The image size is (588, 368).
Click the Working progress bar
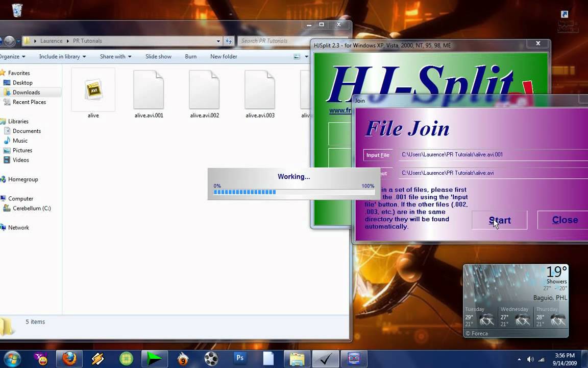(x=293, y=192)
